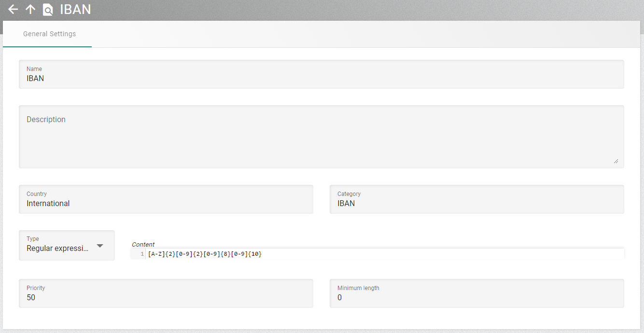Open the Regular expression type selector
Image resolution: width=644 pixels, height=333 pixels.
pyautogui.click(x=58, y=248)
